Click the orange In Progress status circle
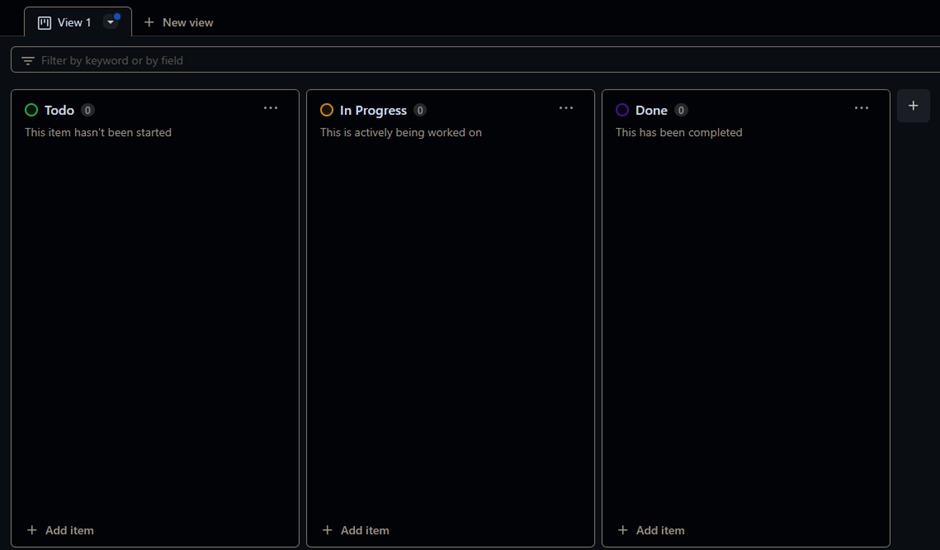This screenshot has height=550, width=940. click(327, 110)
